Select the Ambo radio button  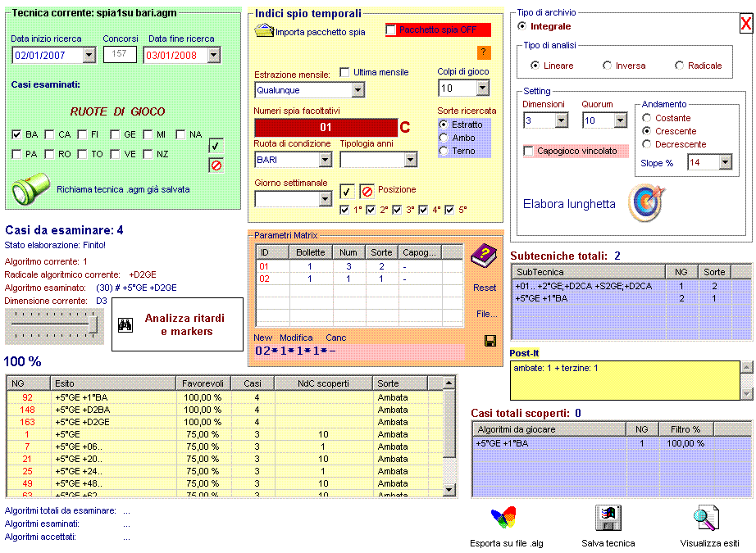click(x=444, y=138)
